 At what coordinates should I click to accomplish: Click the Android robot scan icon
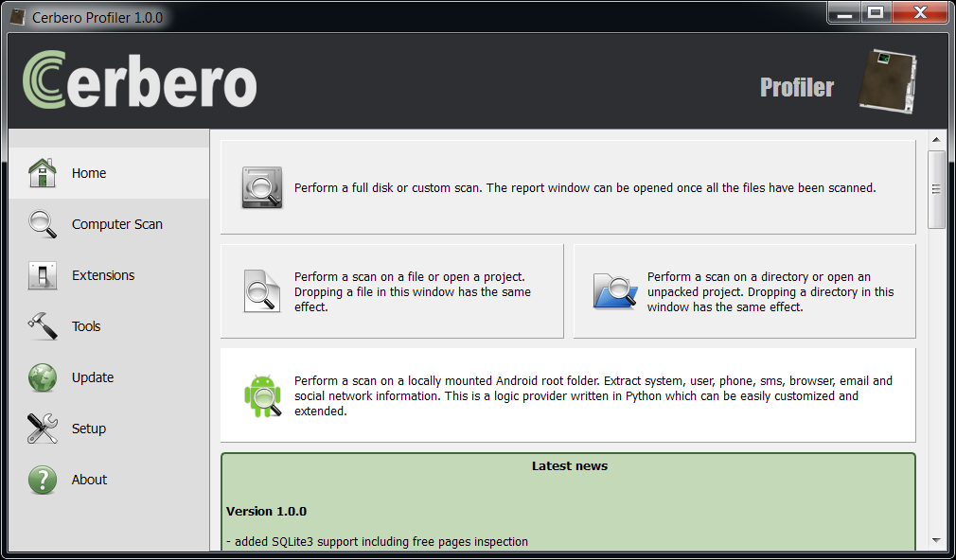pyautogui.click(x=263, y=396)
